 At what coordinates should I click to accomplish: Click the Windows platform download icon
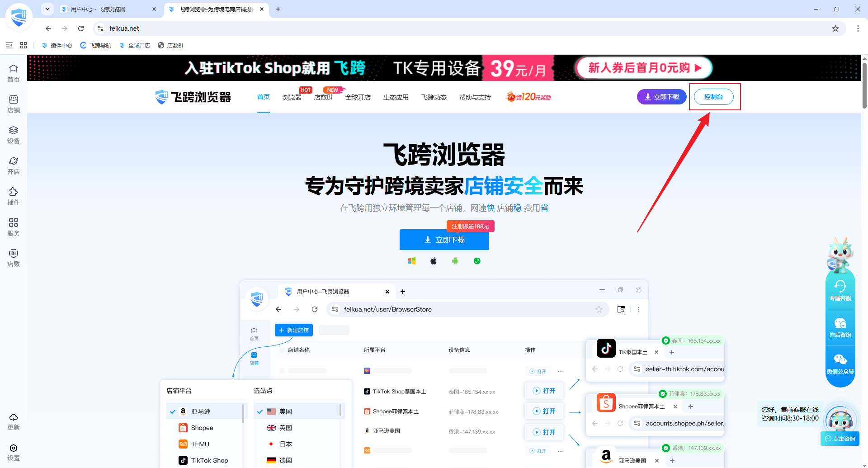(412, 261)
